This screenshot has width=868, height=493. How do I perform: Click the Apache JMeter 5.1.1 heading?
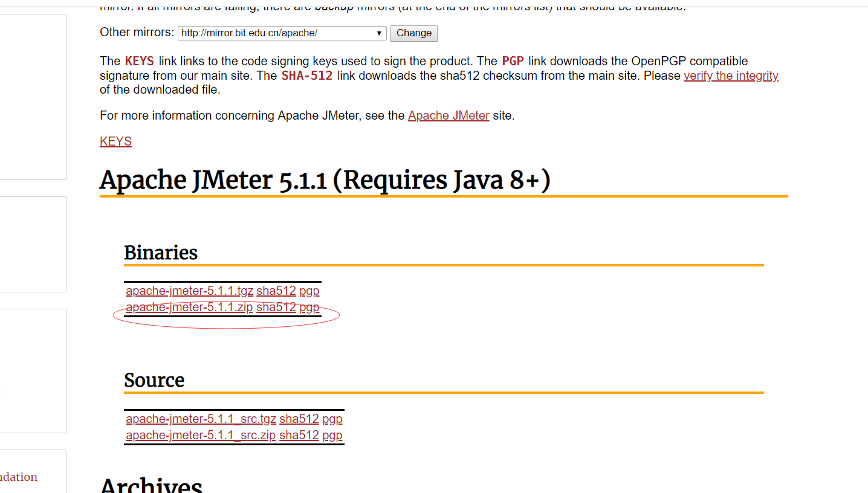click(x=325, y=180)
